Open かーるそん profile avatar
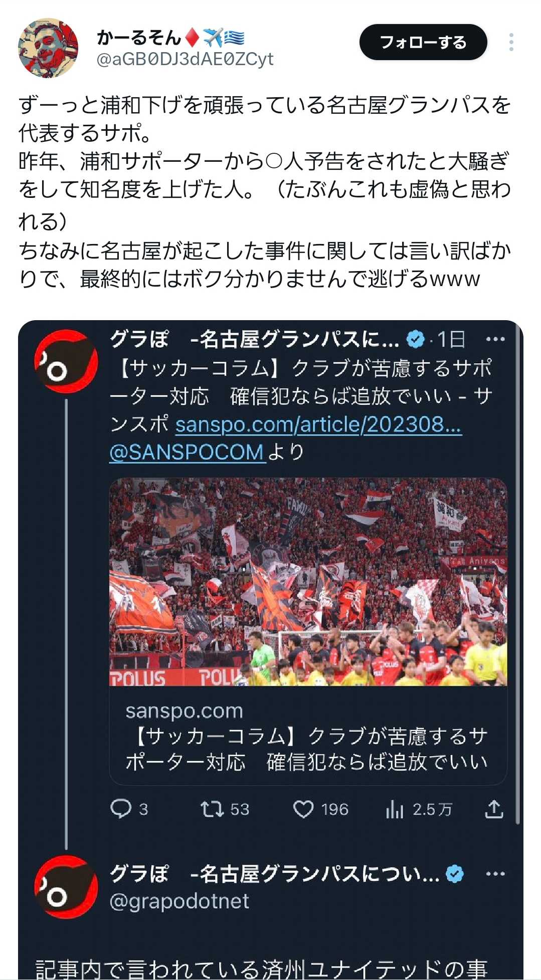This screenshot has height=980, width=541. point(48,48)
